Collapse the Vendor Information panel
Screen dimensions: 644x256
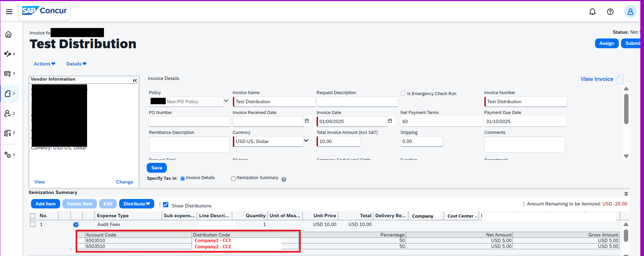click(x=135, y=80)
